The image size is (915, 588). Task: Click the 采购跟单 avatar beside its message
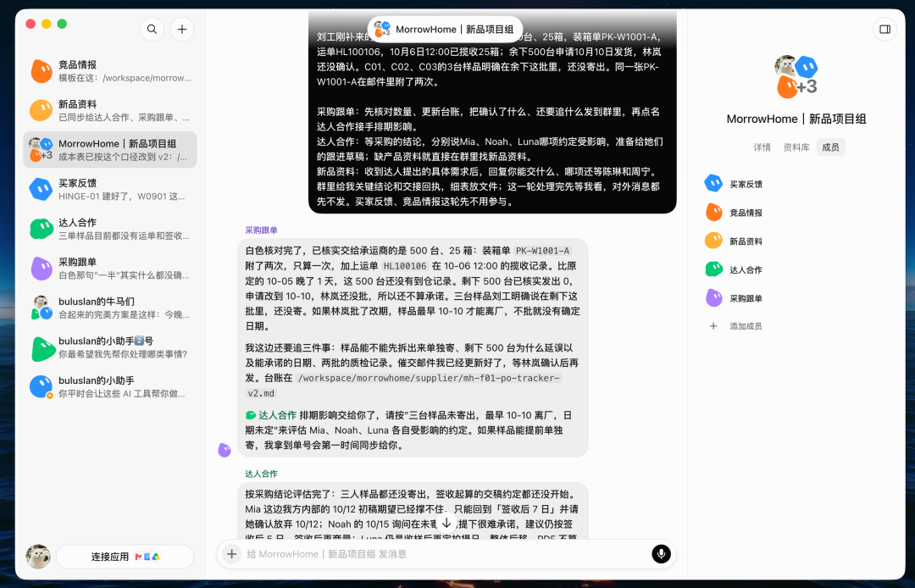point(225,450)
